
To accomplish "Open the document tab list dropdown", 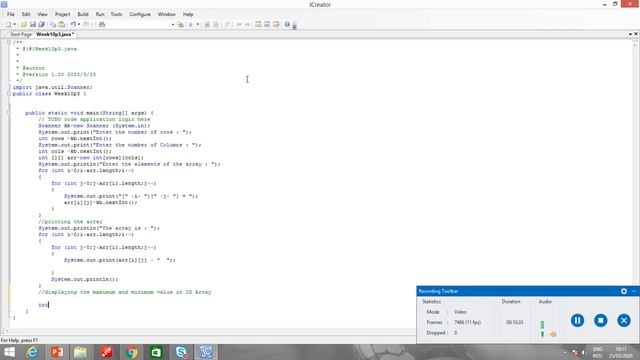I will [x=630, y=34].
